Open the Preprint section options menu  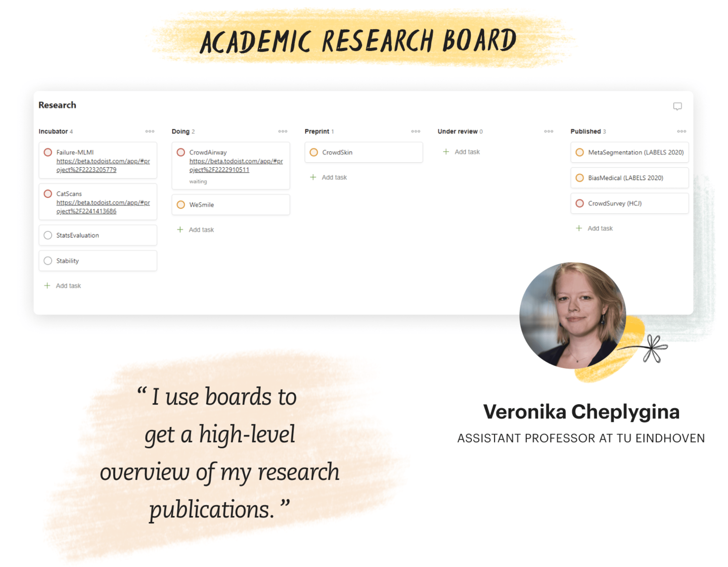(415, 131)
